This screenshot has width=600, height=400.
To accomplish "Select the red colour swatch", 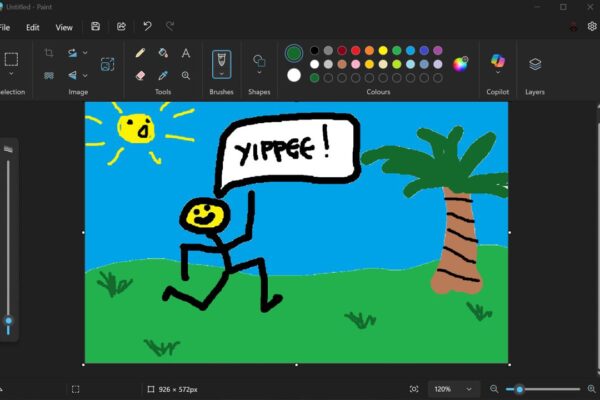I will 356,50.
